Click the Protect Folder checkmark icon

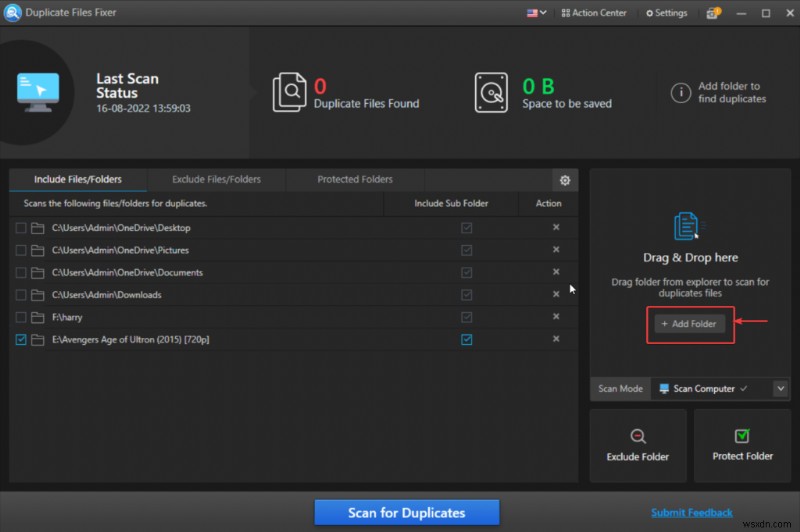(742, 435)
